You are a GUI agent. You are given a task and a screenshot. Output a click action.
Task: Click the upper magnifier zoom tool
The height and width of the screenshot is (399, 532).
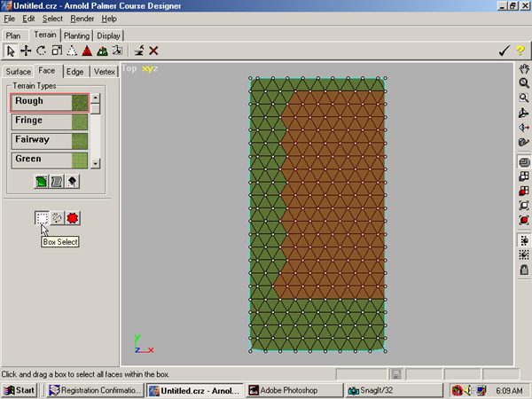coord(524,83)
